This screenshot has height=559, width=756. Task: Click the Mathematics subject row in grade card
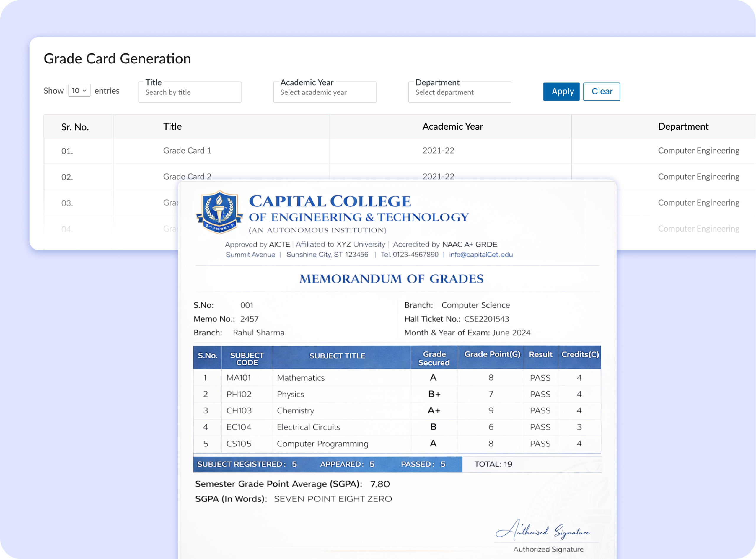(301, 378)
